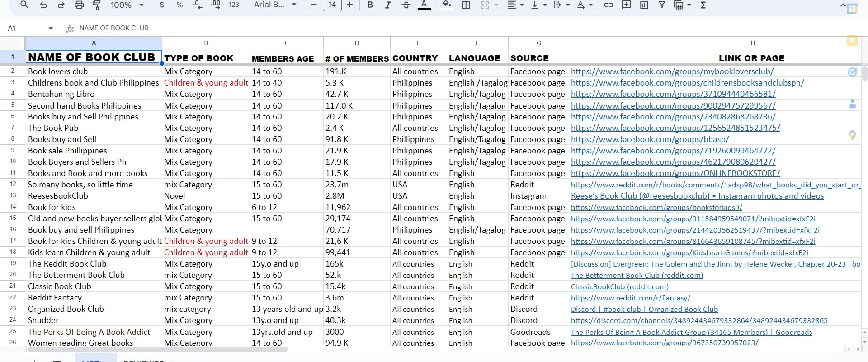Open the search the menus tool

pos(24,5)
